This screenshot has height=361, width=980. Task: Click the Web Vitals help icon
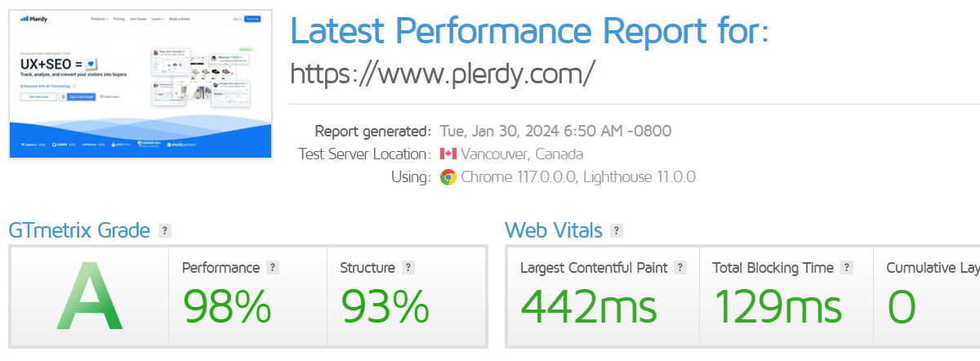617,231
